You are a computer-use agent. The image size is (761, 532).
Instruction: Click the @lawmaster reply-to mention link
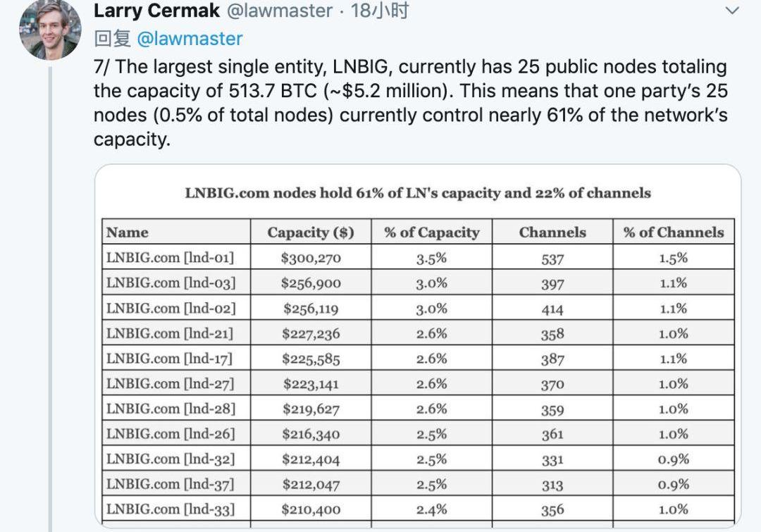189,38
